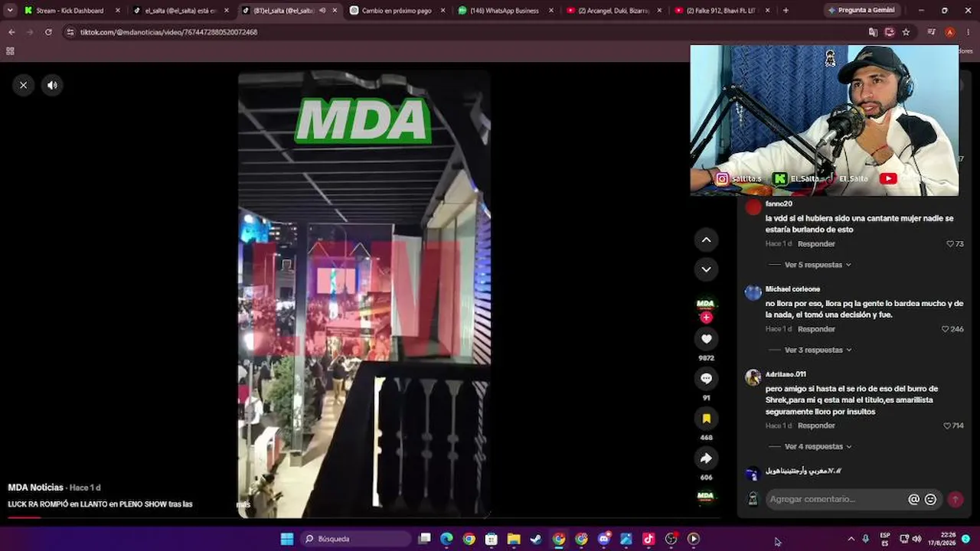Screen dimensions: 980x551
Task: Expand the video caption with 'más'
Action: (243, 504)
